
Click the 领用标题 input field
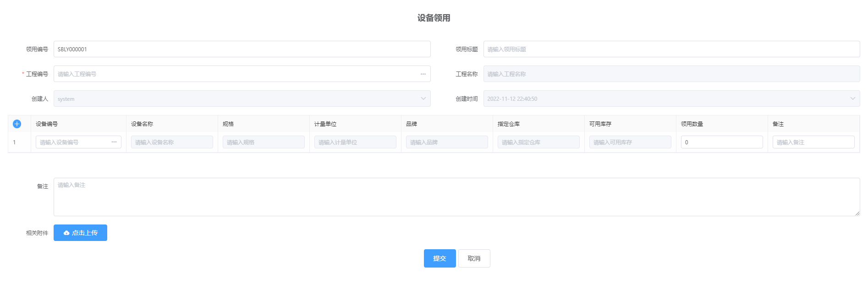click(671, 49)
